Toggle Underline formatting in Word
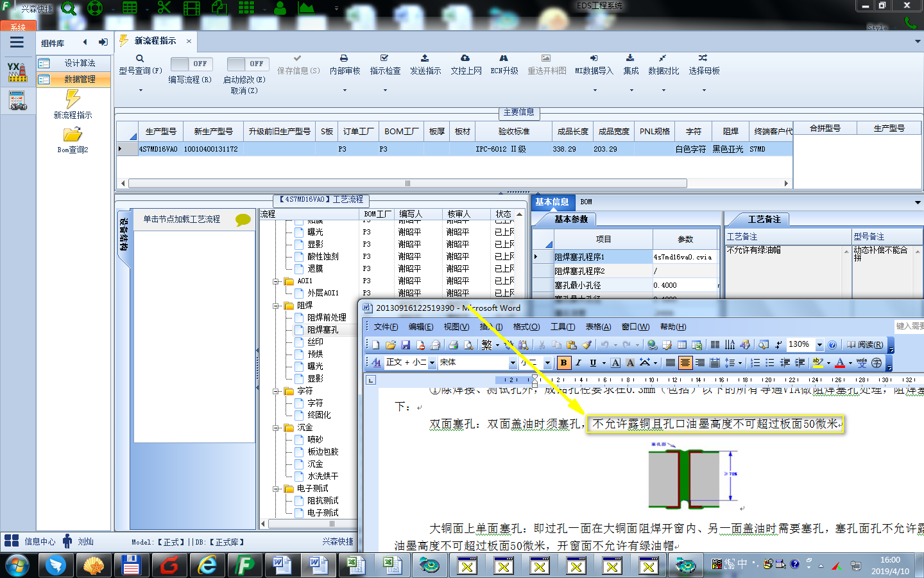Image resolution: width=924 pixels, height=578 pixels. [x=593, y=363]
